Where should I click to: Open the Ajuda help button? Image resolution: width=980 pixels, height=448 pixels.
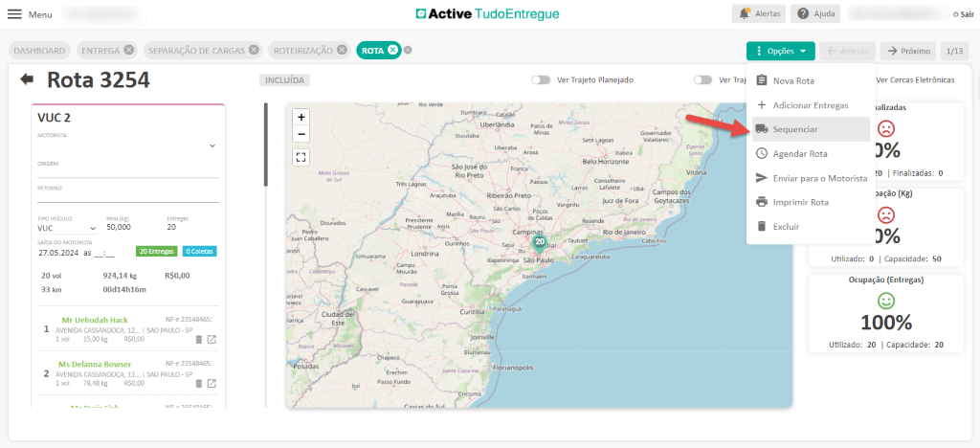(x=815, y=13)
